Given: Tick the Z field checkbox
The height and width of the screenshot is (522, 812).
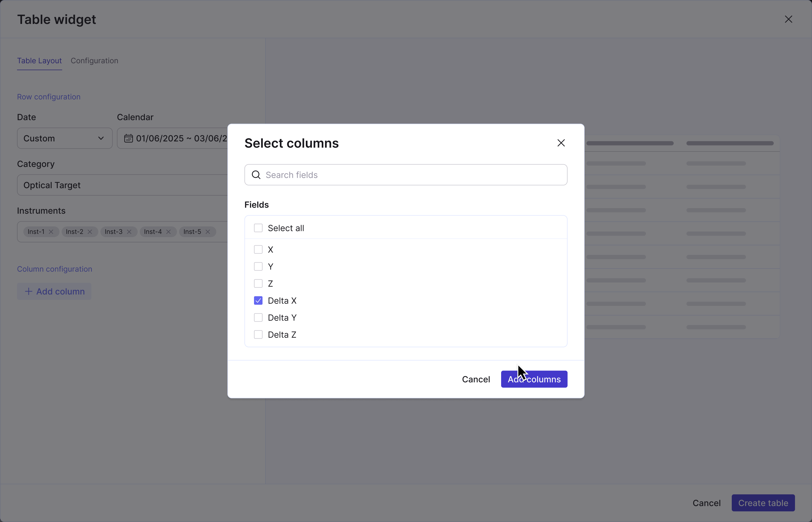Looking at the screenshot, I should [x=258, y=283].
